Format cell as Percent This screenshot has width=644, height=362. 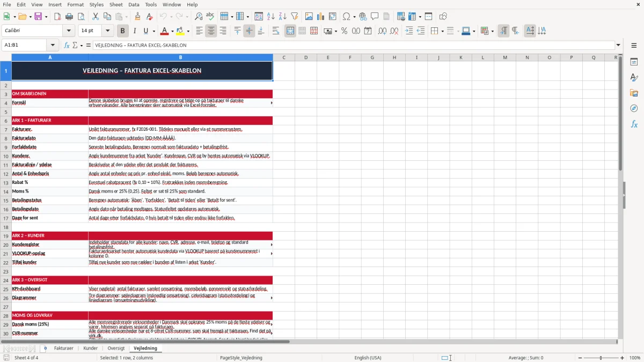(x=344, y=31)
